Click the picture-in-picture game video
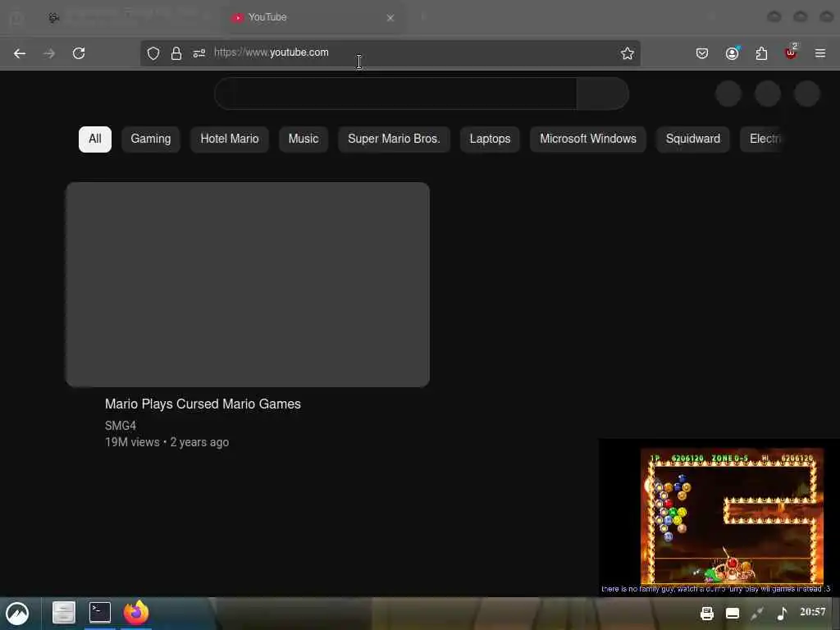Viewport: 840px width, 630px height. click(x=719, y=517)
